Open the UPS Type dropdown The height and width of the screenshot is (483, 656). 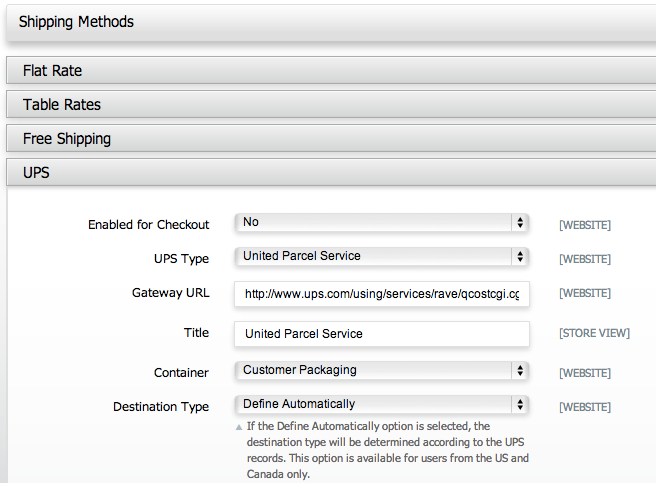382,256
